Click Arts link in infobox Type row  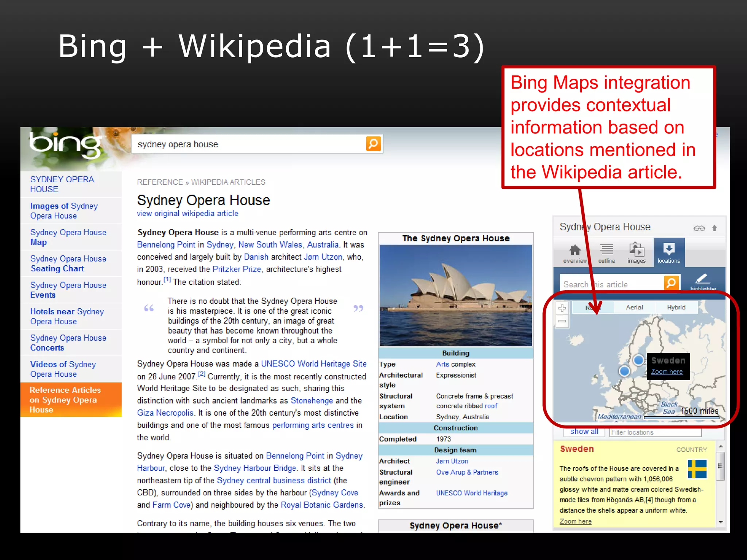[x=442, y=364]
